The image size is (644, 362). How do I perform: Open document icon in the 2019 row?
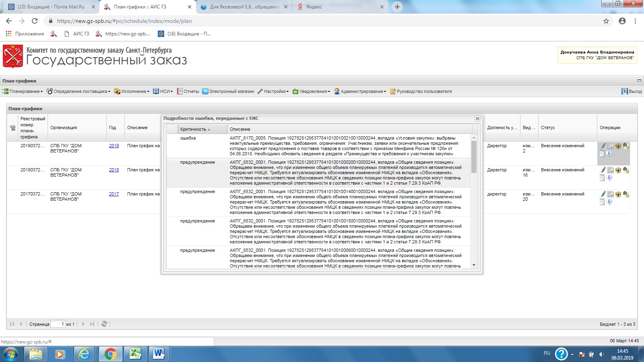602,153
